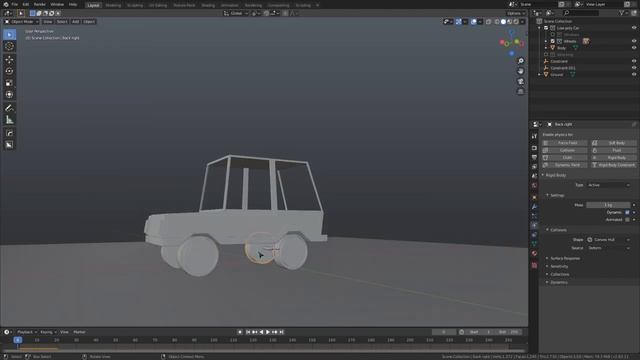
Task: Select the Measure tool
Action: click(9, 120)
